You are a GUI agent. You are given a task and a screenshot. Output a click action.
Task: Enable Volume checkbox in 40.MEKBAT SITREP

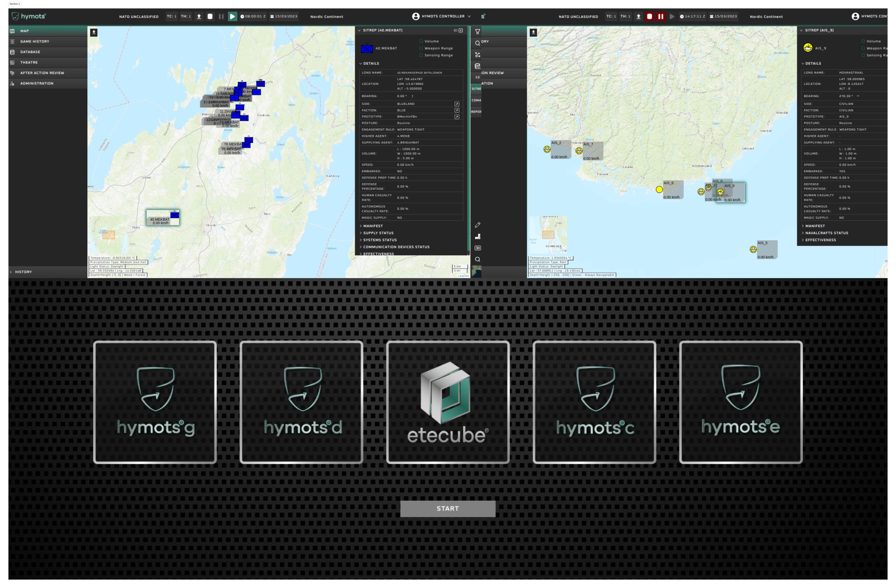coord(421,42)
